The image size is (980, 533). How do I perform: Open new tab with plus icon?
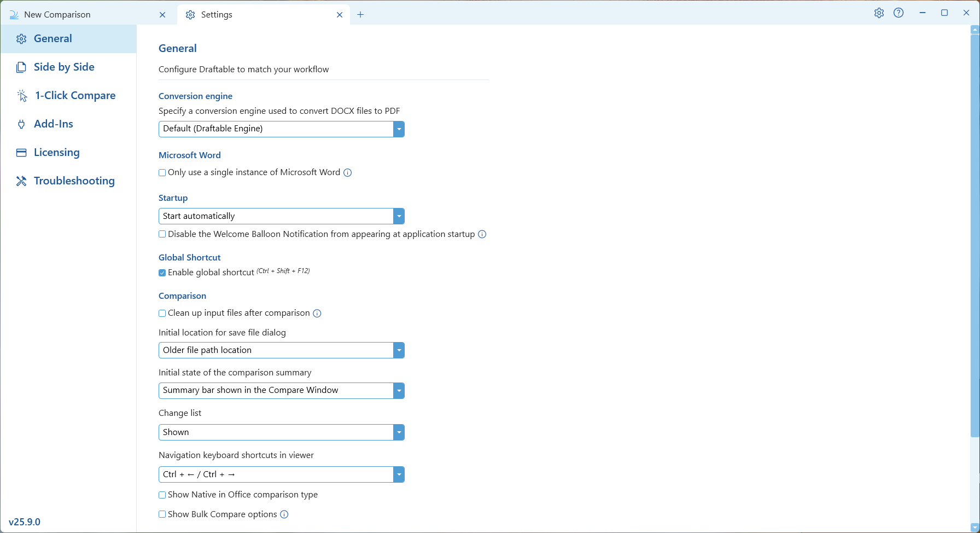360,15
